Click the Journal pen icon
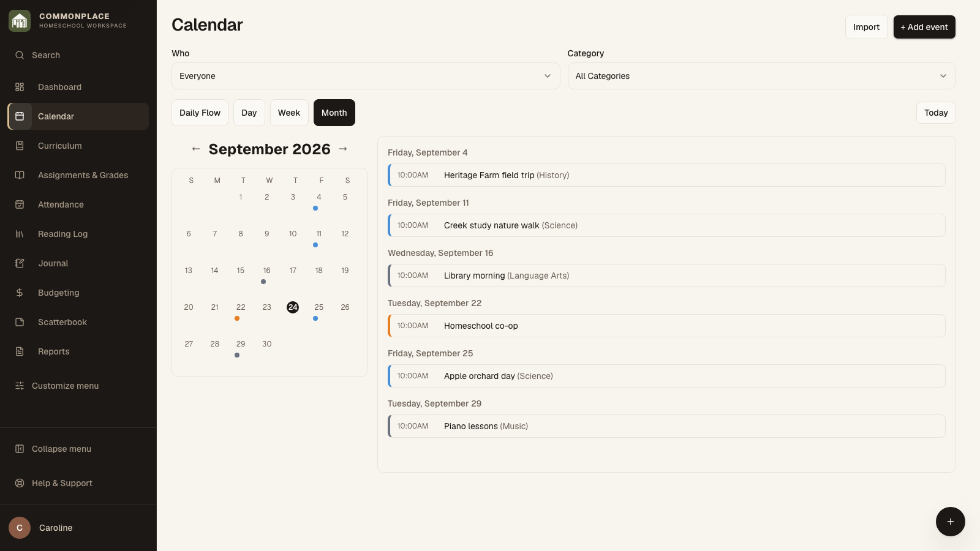The height and width of the screenshot is (551, 980). (x=20, y=263)
